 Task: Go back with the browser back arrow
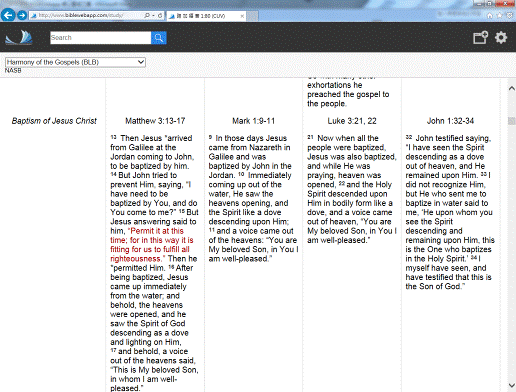8,15
